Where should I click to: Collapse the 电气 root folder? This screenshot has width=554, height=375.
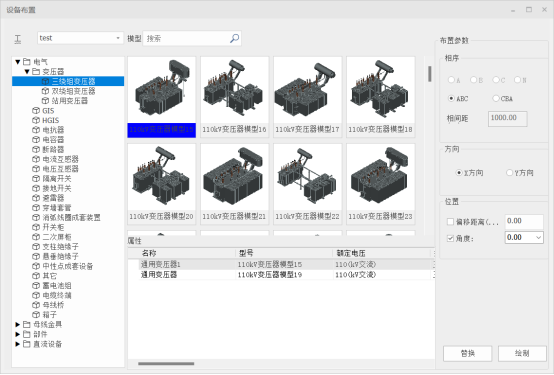[x=18, y=62]
